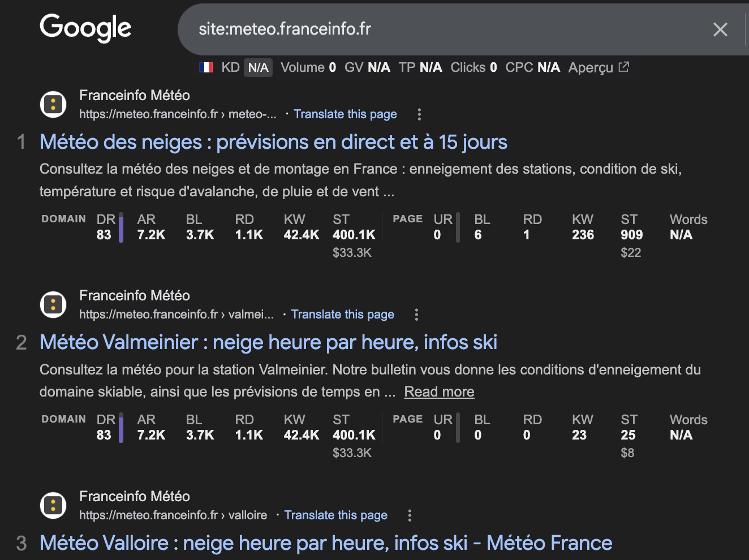Open the three-dot menu on the Valmeinier result
The image size is (749, 560).
416,314
